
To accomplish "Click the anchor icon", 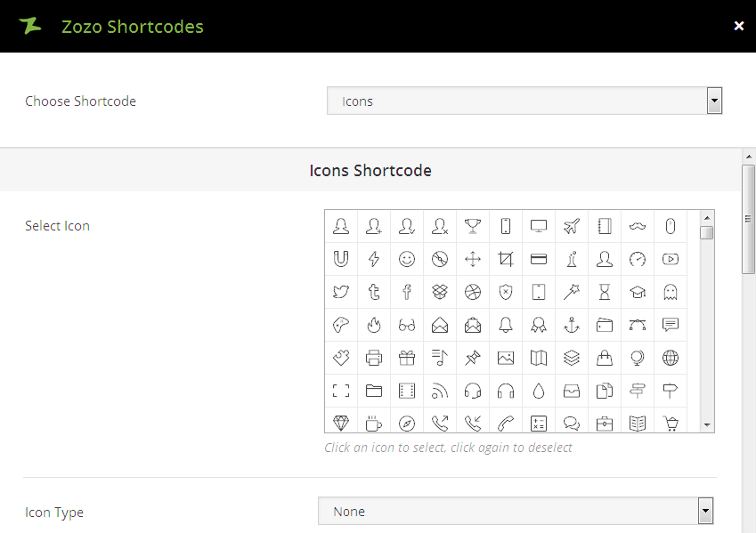I will [572, 325].
